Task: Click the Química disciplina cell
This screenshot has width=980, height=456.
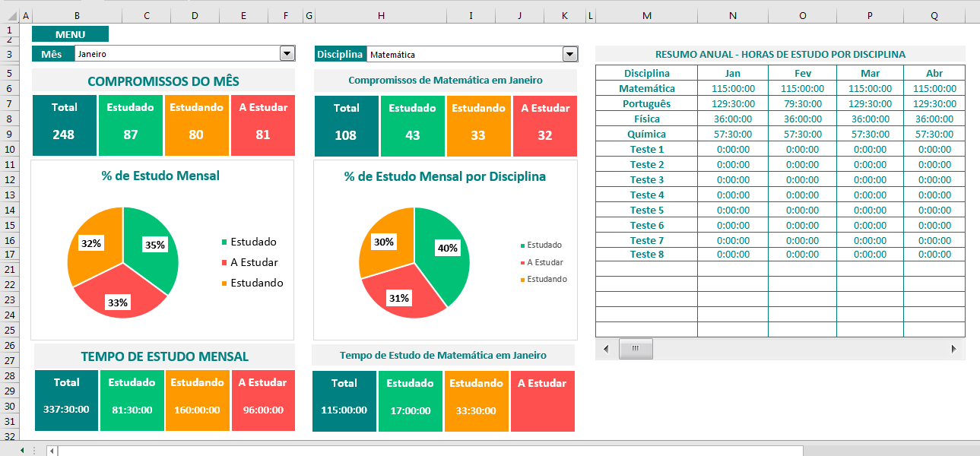Action: [x=645, y=134]
